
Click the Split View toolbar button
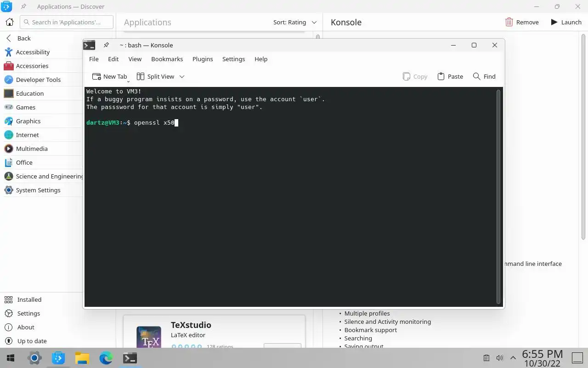point(155,76)
